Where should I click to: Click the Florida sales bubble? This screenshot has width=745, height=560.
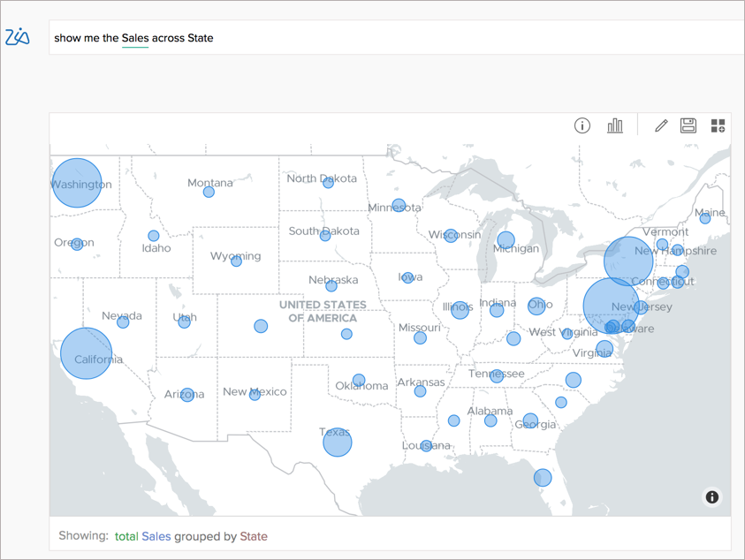pos(543,478)
